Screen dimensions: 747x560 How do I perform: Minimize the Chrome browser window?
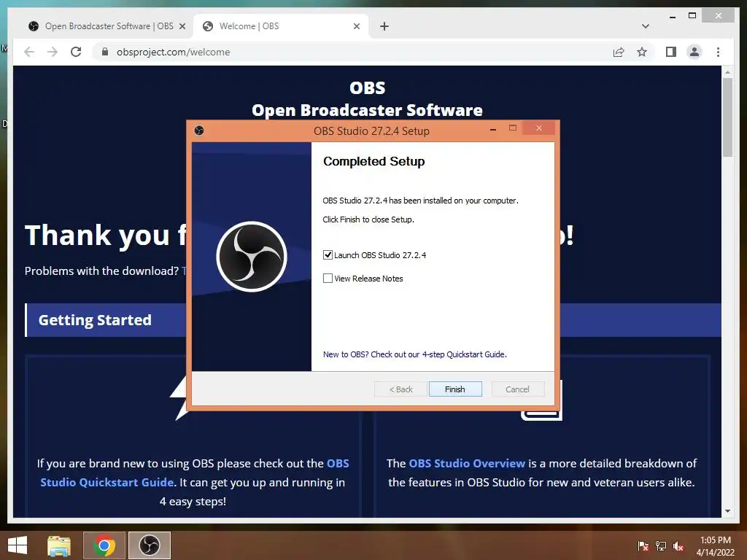click(x=673, y=17)
